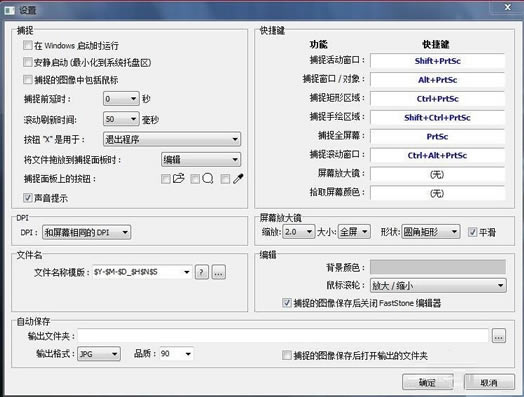This screenshot has height=397, width=524.
Task: Disable 声音提示 checkbox
Action: (28, 197)
